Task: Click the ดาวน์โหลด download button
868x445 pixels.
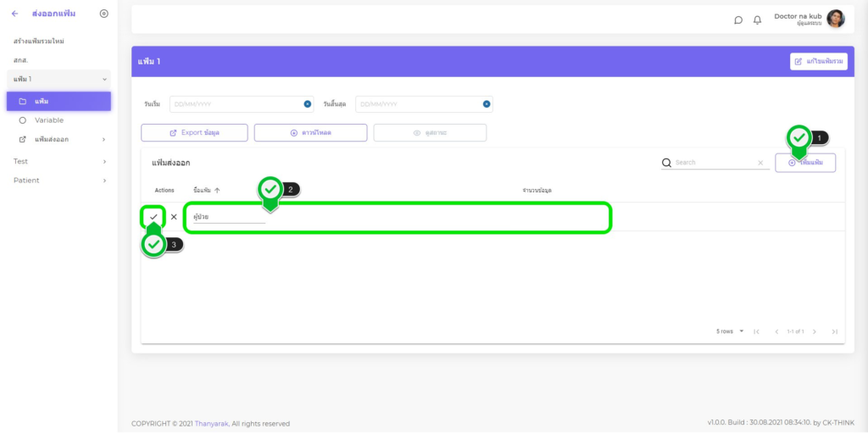Action: click(310, 133)
